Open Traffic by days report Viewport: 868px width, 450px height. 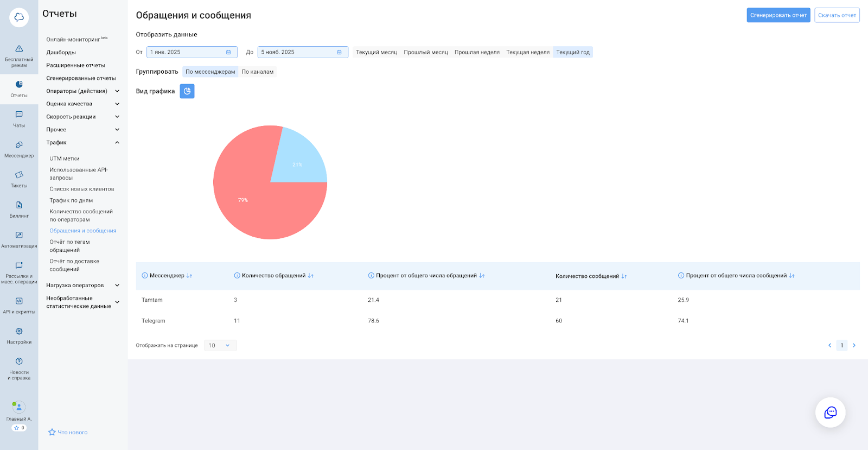71,200
